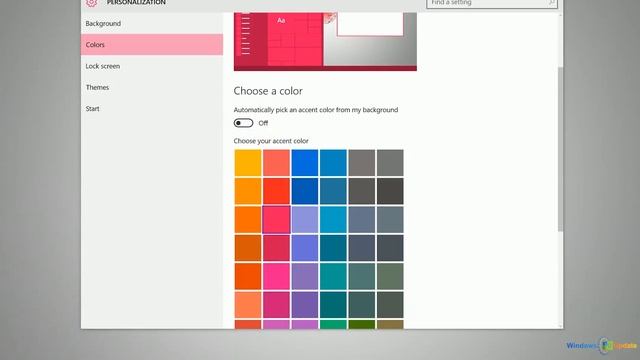The image size is (640, 360).
Task: Choose the steel blue swatch, second row fourth column
Action: pos(333,191)
